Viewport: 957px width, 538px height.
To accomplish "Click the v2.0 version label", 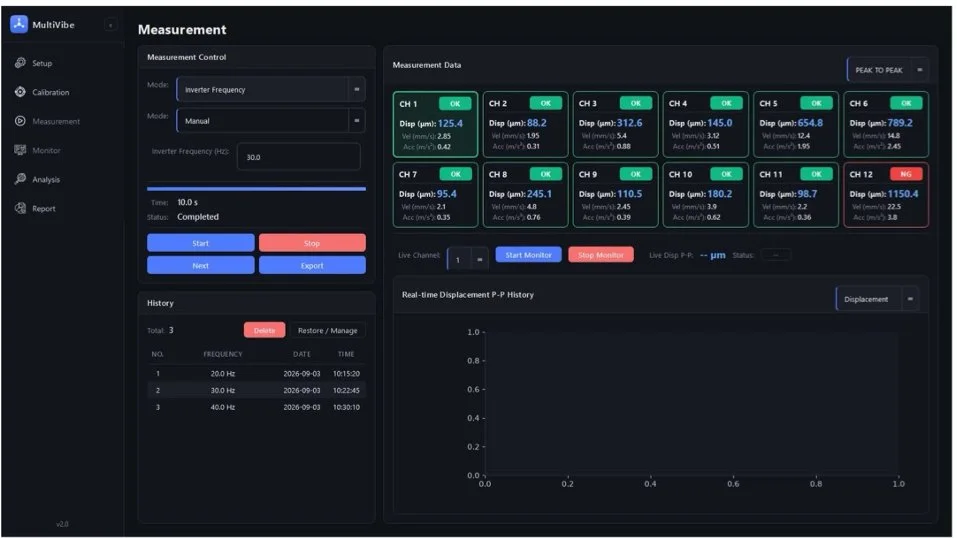I will coord(62,524).
